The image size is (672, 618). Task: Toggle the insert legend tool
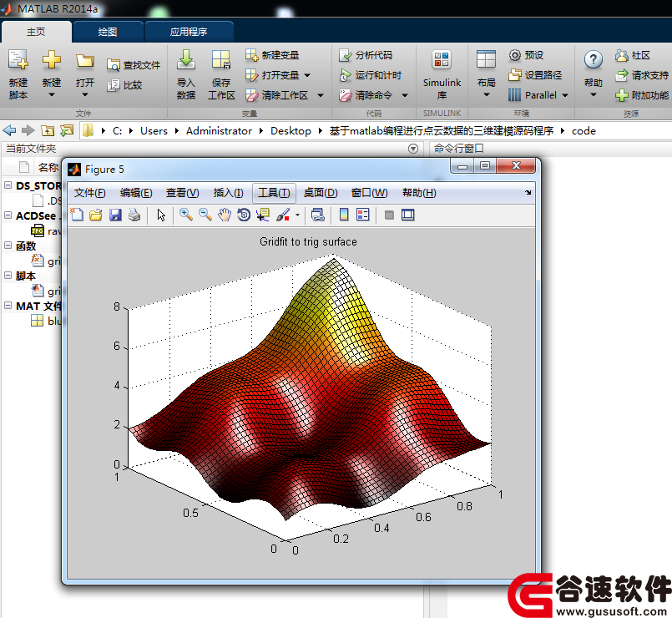362,215
